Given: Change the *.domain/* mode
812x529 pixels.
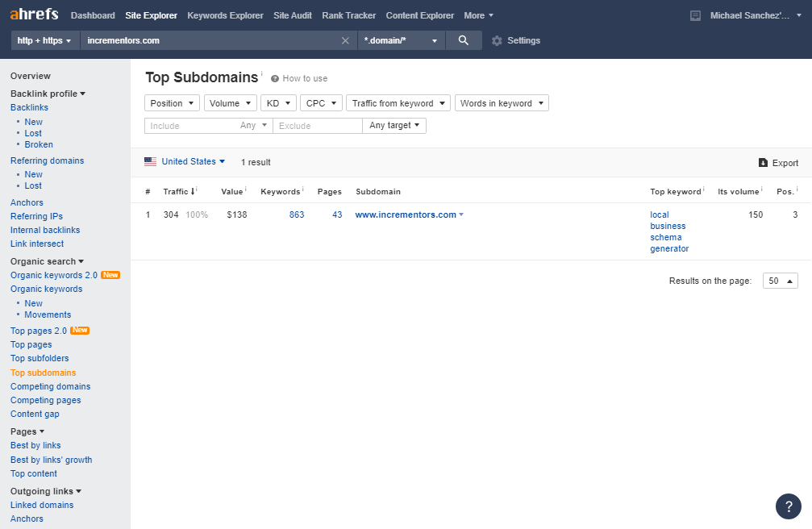Looking at the screenshot, I should 402,40.
